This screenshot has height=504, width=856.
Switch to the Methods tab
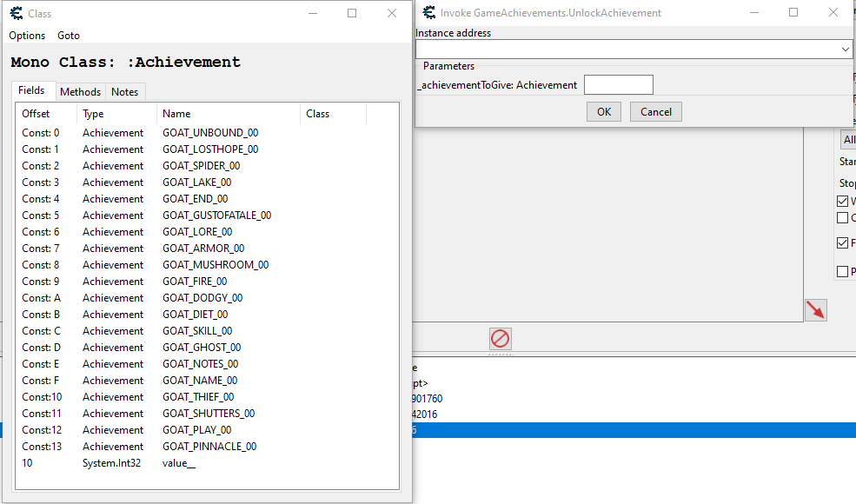[81, 92]
